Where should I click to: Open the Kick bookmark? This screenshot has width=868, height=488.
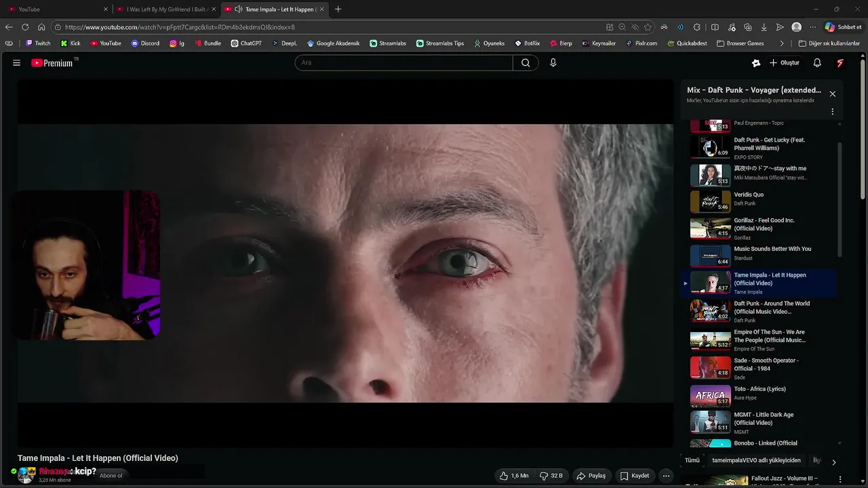point(71,43)
